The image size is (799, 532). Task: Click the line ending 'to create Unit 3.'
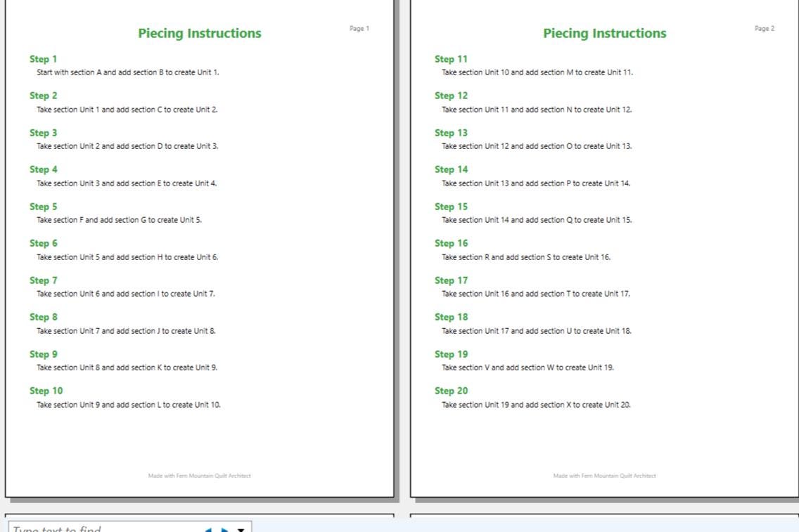127,146
